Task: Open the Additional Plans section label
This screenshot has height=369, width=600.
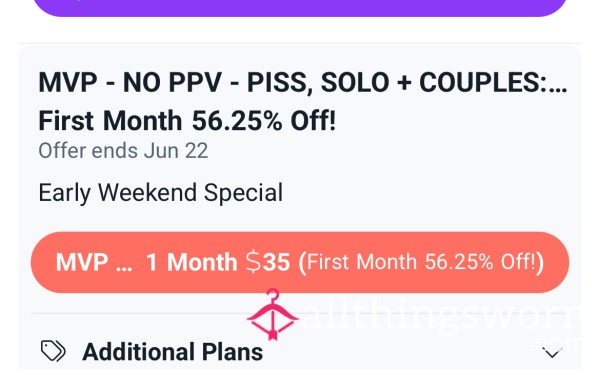Action: (173, 352)
